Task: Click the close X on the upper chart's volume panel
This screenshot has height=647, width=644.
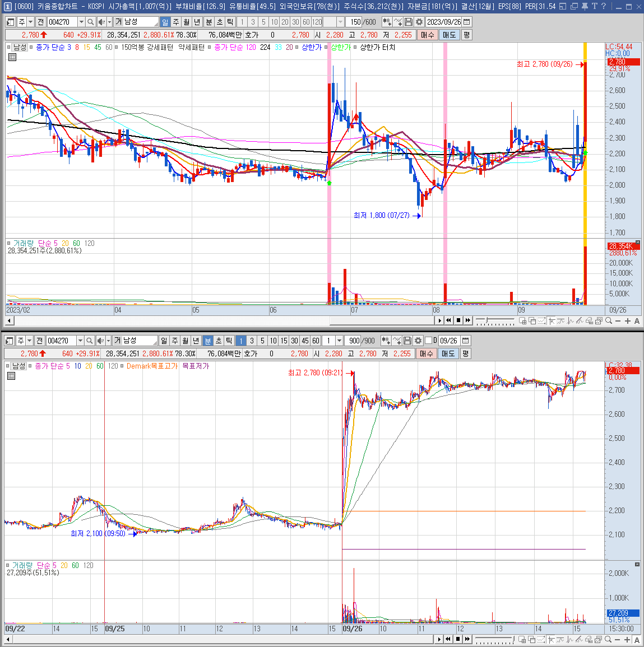Action: (x=638, y=242)
